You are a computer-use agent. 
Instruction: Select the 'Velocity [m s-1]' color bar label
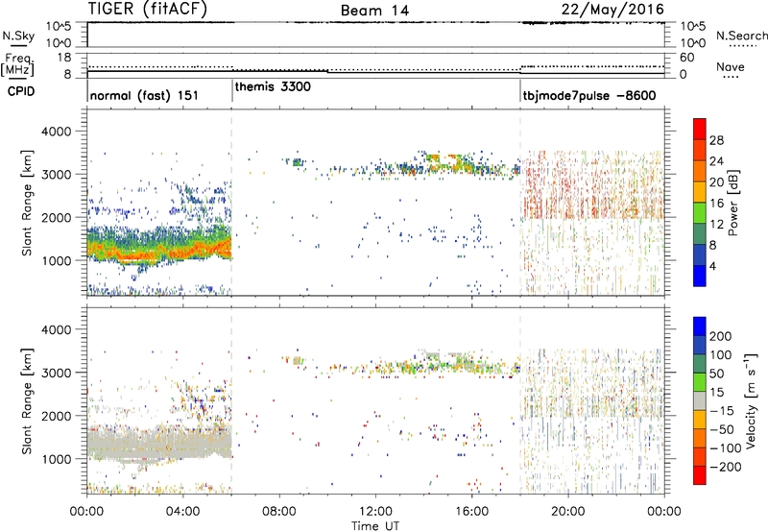coord(751,400)
